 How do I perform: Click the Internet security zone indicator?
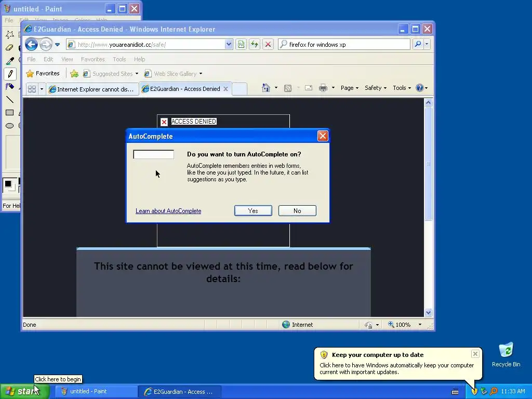[x=298, y=325]
